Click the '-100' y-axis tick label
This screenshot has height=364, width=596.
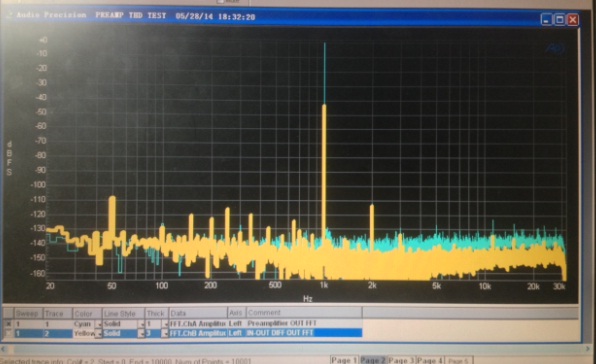pos(38,185)
